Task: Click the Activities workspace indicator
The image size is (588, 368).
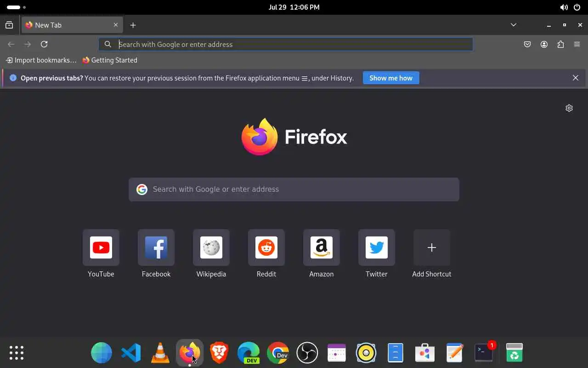Action: coord(16,7)
